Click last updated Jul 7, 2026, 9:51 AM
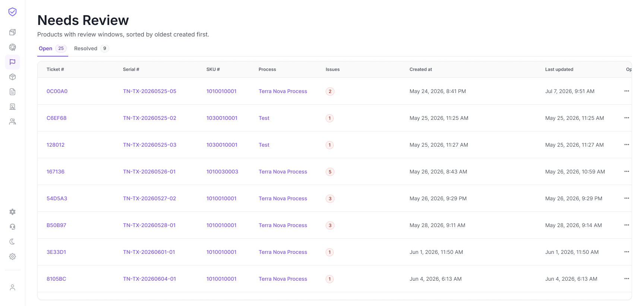The image size is (644, 306). [569, 91]
